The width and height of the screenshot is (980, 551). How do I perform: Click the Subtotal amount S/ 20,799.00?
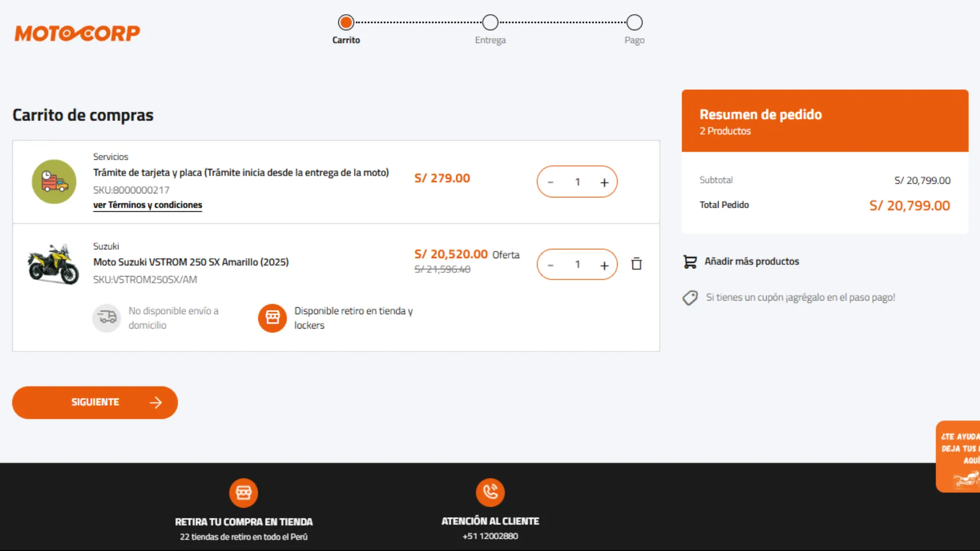click(922, 181)
